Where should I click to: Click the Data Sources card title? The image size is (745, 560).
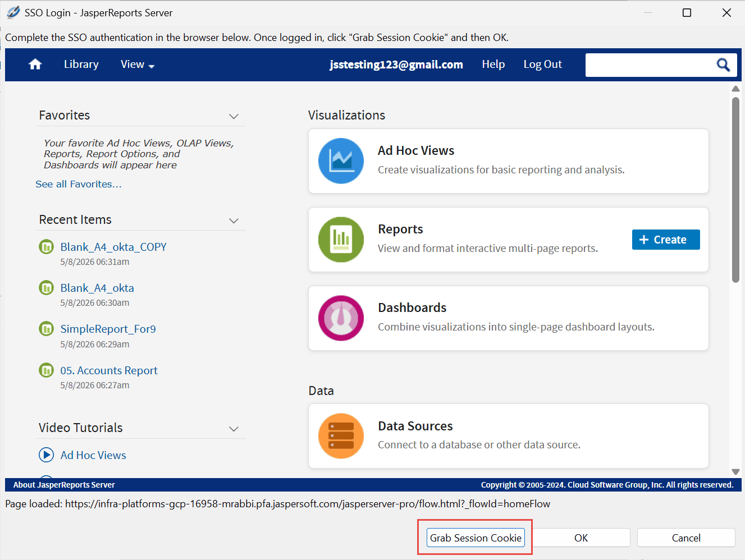point(415,426)
